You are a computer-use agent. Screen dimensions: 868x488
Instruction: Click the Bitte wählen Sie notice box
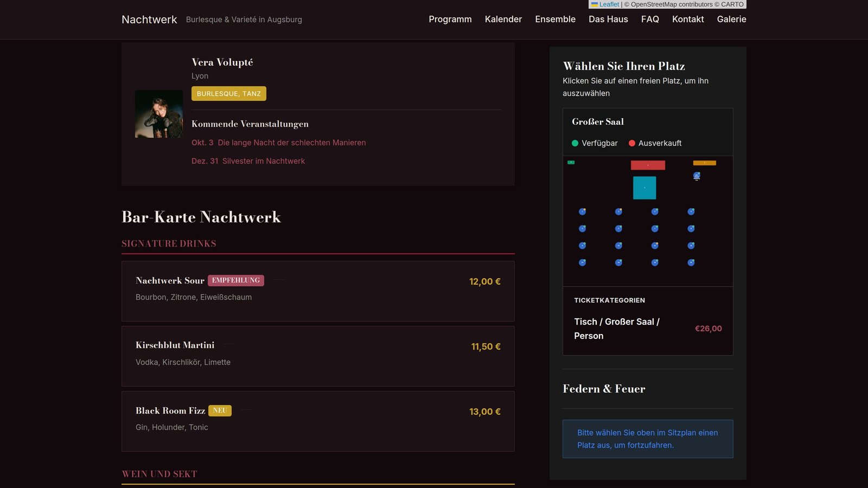648,439
